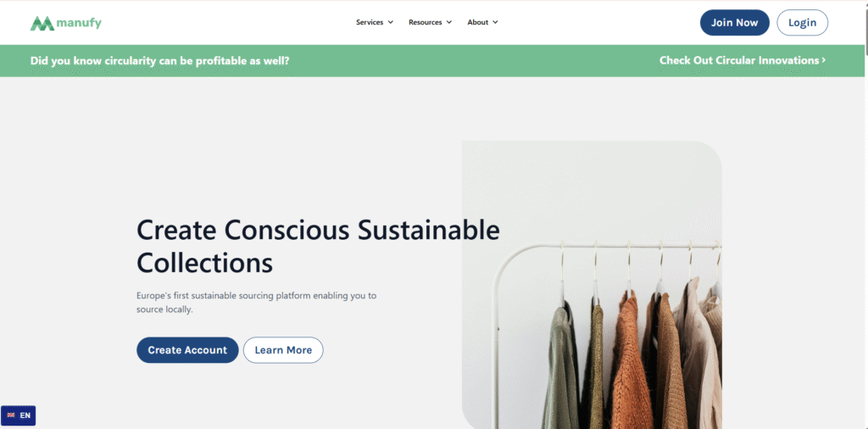868x429 pixels.
Task: Expand the chevron beside Services
Action: point(390,23)
